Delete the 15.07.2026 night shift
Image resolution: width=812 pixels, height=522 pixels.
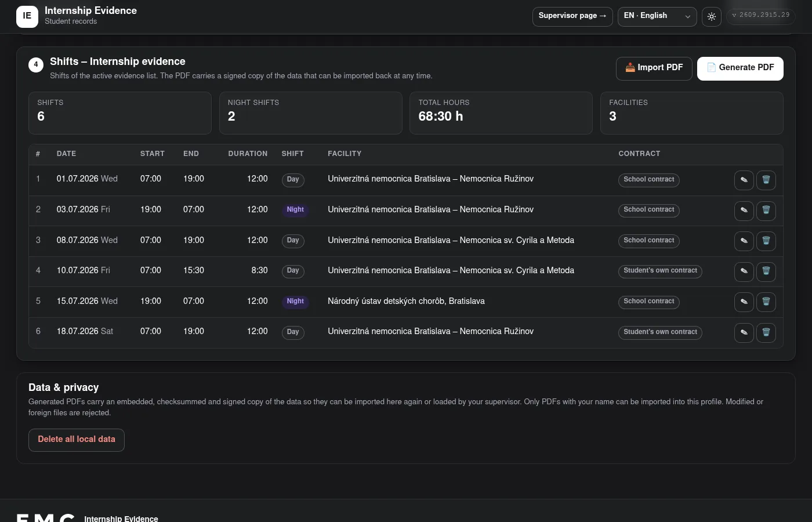point(766,302)
